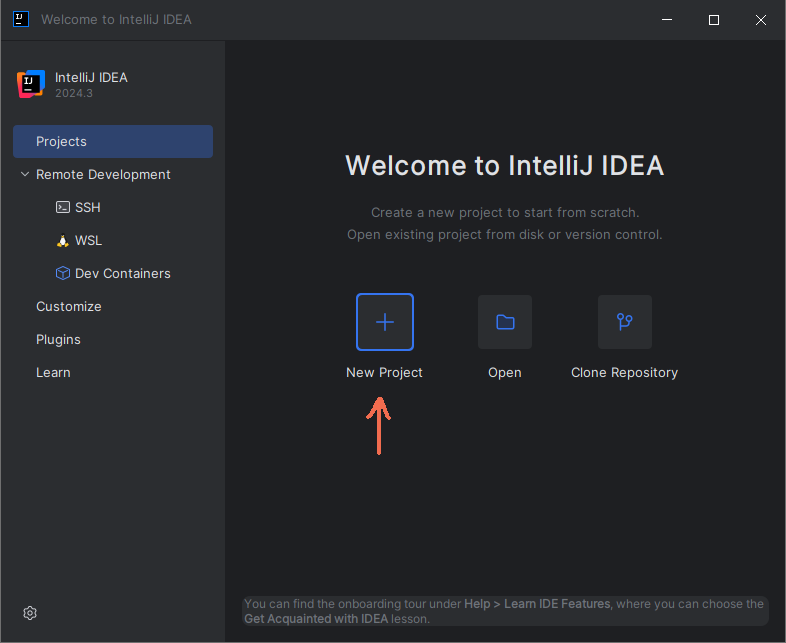
Task: Click the 'Clone Repository' text label
Action: click(x=624, y=373)
